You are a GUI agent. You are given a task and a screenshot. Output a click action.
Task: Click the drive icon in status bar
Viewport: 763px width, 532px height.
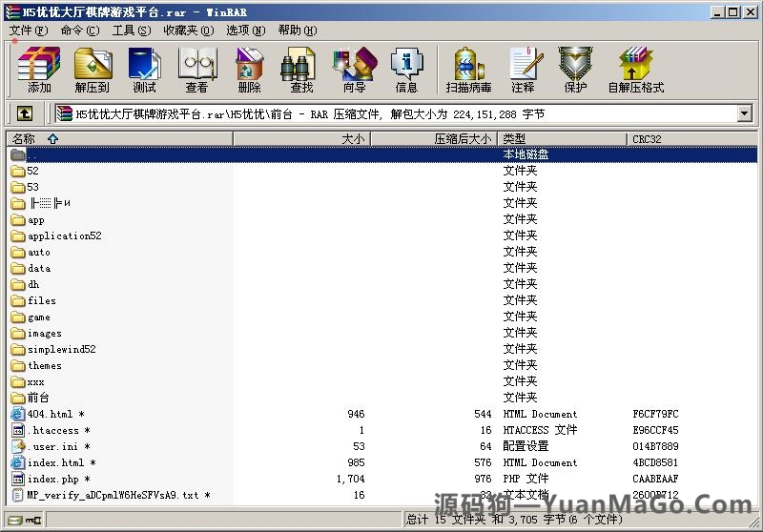[15, 521]
